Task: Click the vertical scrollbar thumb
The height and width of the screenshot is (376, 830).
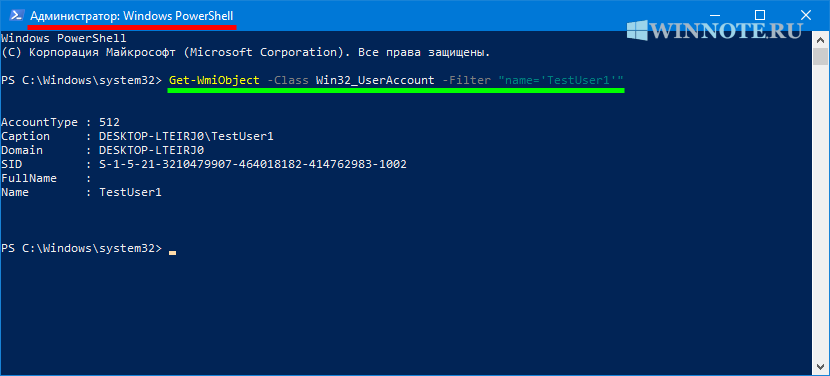Action: 820,56
